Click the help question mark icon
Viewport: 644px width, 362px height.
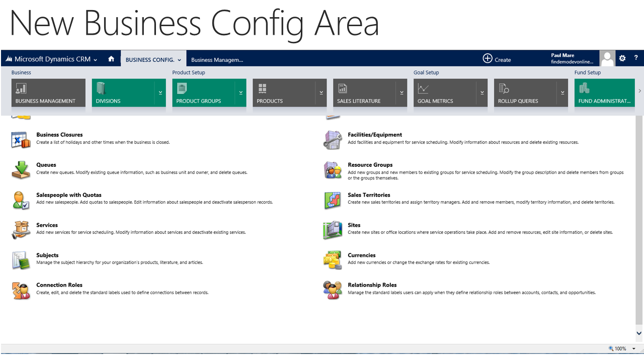click(635, 58)
